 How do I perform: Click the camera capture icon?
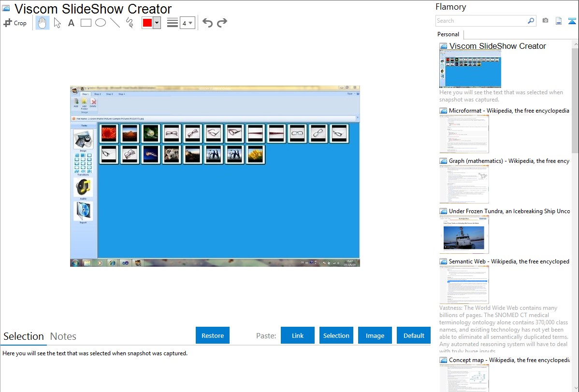point(545,21)
